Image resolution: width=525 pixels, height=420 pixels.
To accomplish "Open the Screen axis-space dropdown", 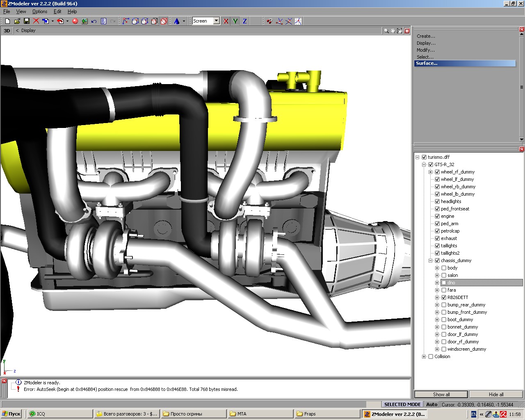I will 216,21.
